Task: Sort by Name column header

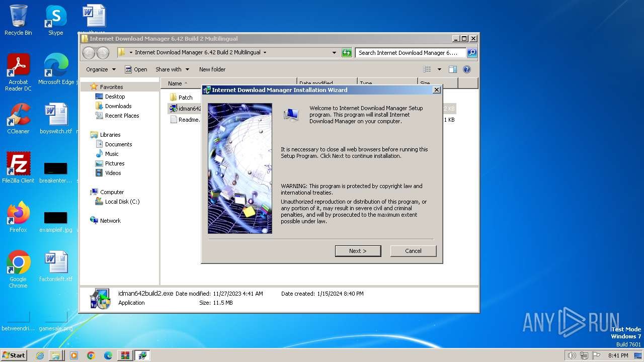Action: point(229,83)
